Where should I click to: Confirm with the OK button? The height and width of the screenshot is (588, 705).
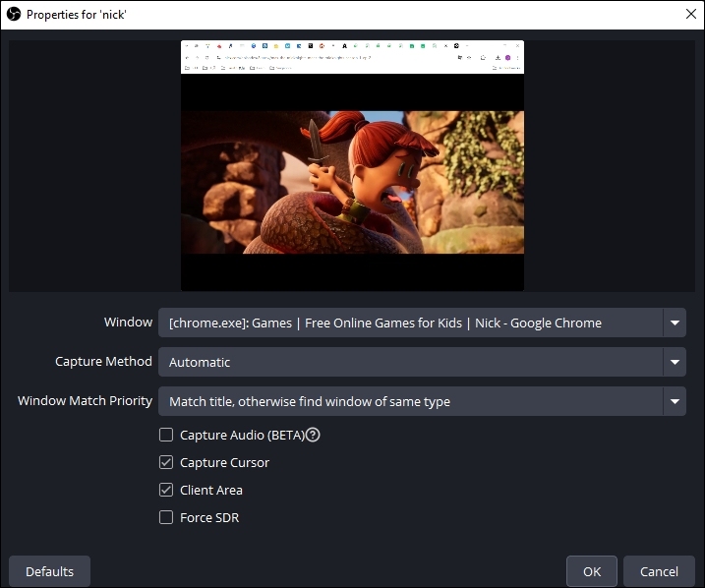(592, 571)
